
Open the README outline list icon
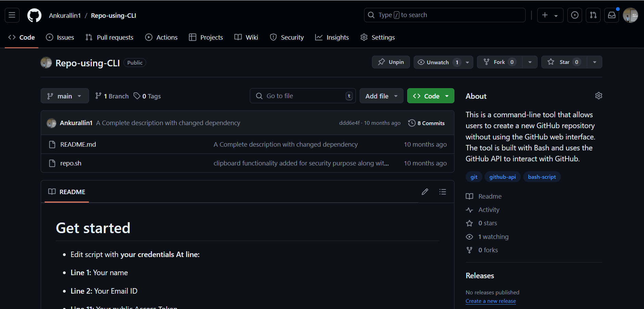click(442, 192)
